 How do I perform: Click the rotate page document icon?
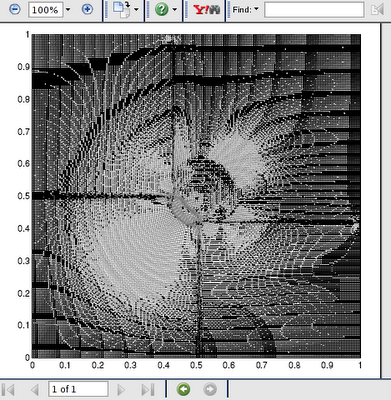pyautogui.click(x=121, y=10)
